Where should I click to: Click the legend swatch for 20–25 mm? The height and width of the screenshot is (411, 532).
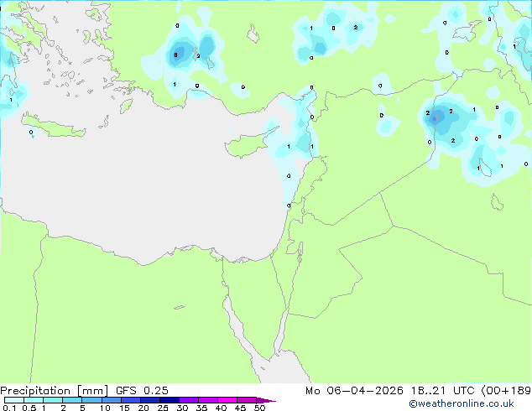click(150, 400)
